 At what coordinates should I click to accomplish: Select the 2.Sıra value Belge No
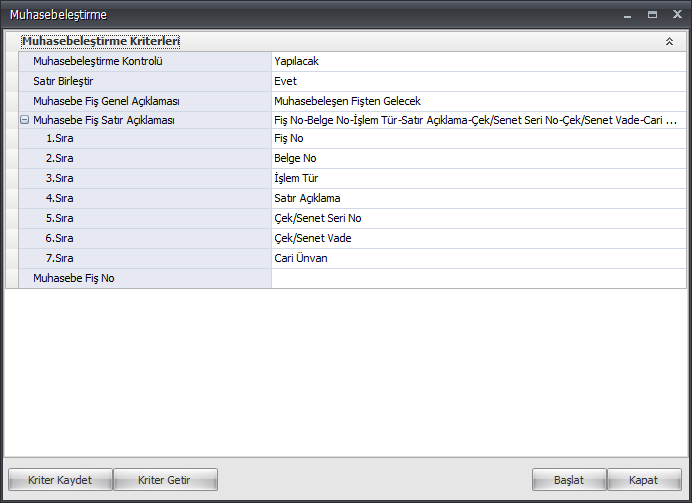[478, 158]
